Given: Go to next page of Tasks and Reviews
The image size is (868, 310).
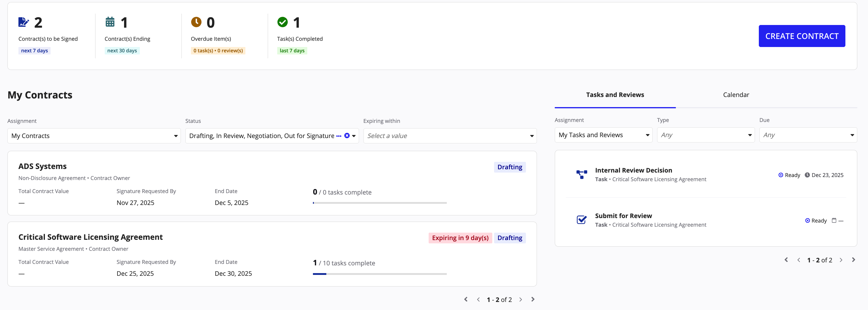Looking at the screenshot, I should [x=841, y=260].
